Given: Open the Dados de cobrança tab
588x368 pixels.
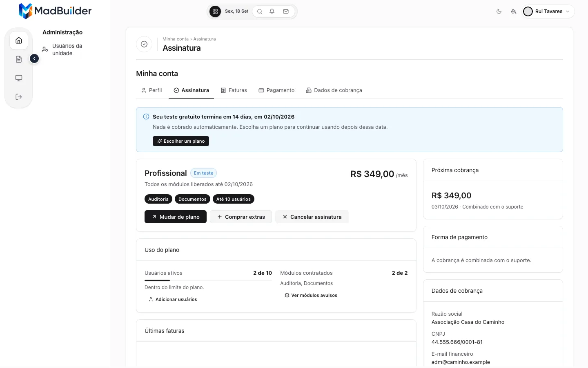Looking at the screenshot, I should click(334, 90).
